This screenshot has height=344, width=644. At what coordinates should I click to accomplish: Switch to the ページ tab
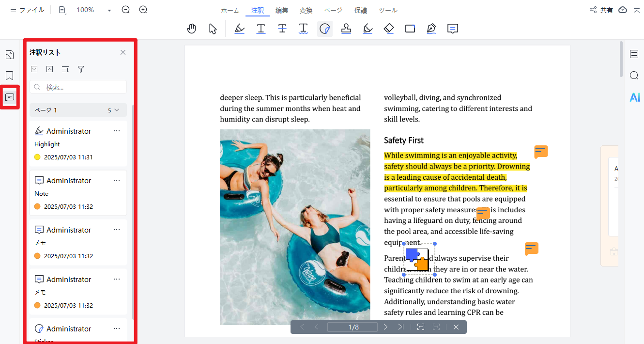333,10
